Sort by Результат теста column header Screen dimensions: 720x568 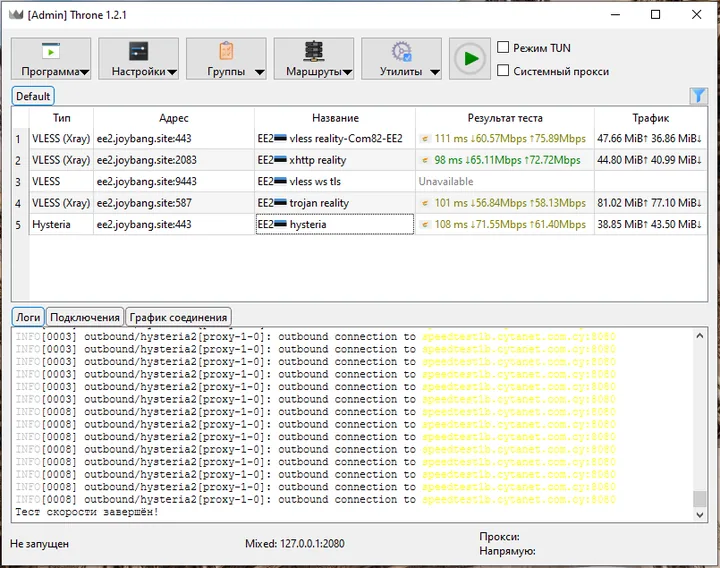click(x=505, y=118)
